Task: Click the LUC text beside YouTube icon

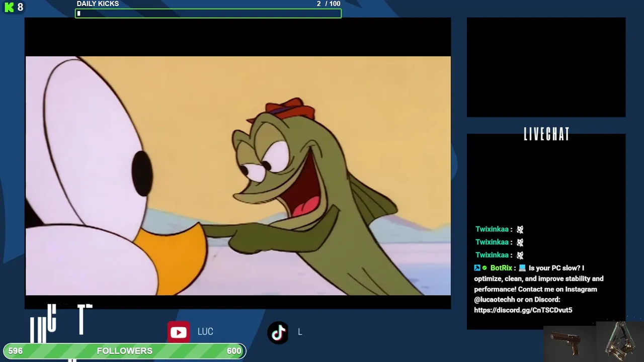Action: 205,332
